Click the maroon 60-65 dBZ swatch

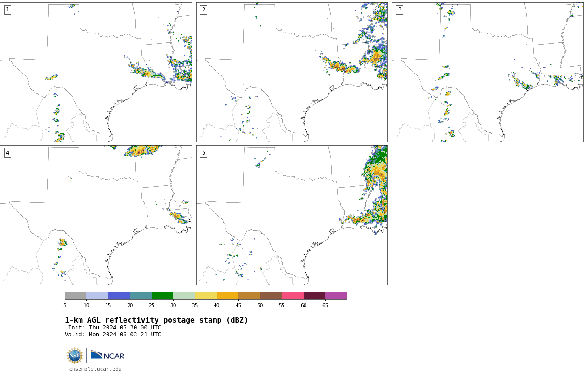pyautogui.click(x=314, y=296)
